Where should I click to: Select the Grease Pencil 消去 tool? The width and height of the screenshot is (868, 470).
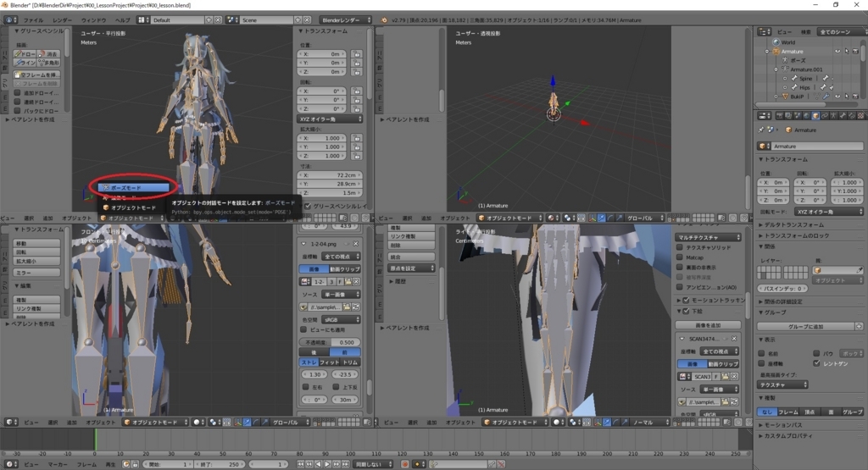(48, 53)
